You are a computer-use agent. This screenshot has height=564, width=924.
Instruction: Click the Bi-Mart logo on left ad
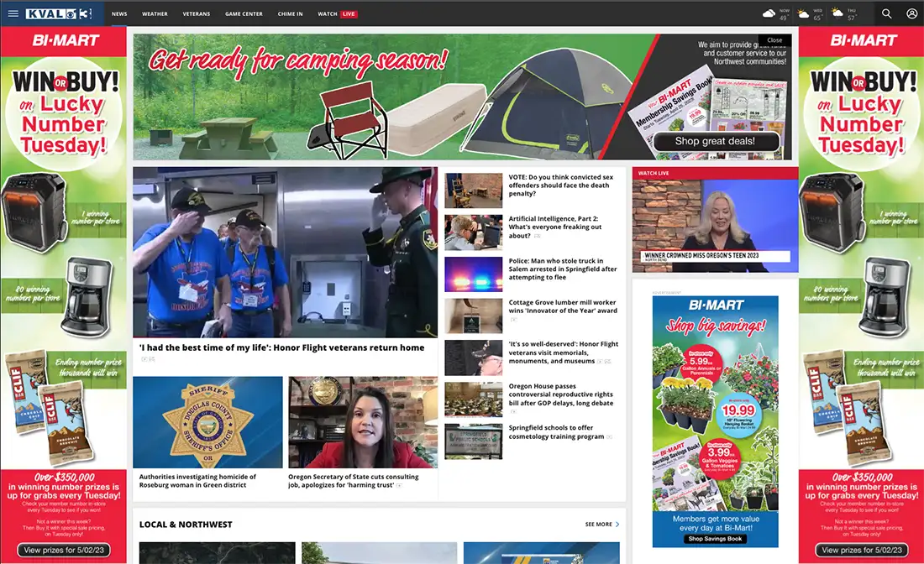coord(66,40)
